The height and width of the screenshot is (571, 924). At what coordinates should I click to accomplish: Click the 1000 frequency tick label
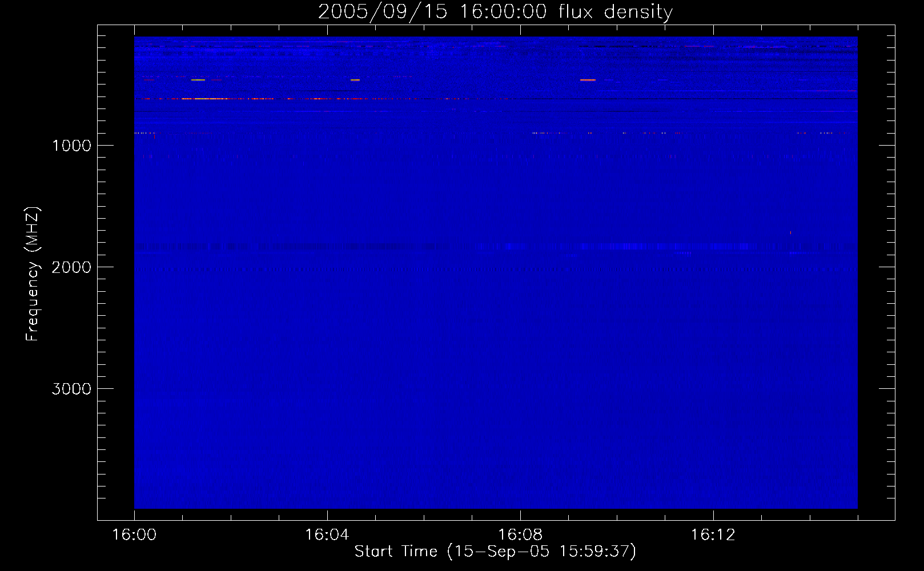pyautogui.click(x=71, y=146)
